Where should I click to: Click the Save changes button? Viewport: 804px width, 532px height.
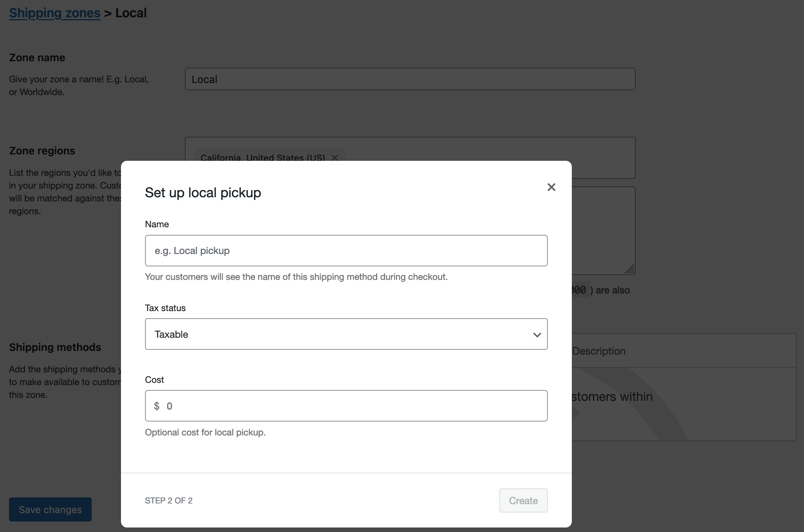point(50,509)
